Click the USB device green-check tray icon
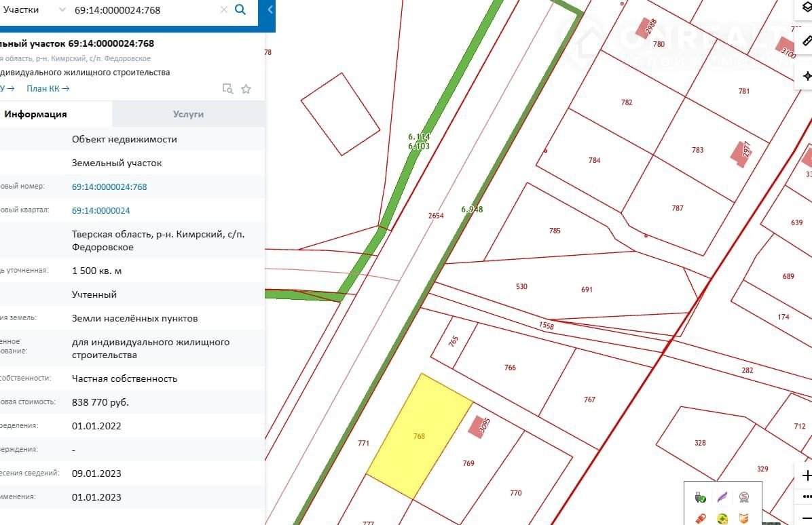 coord(701,497)
